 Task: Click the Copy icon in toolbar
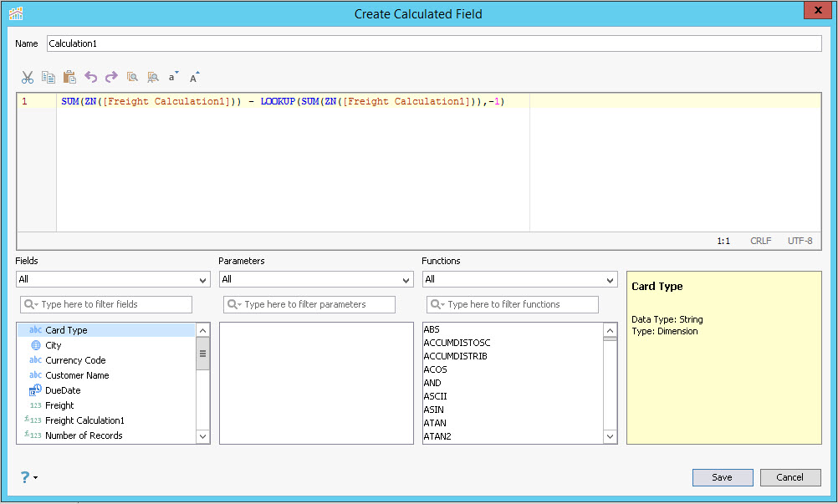coord(49,77)
